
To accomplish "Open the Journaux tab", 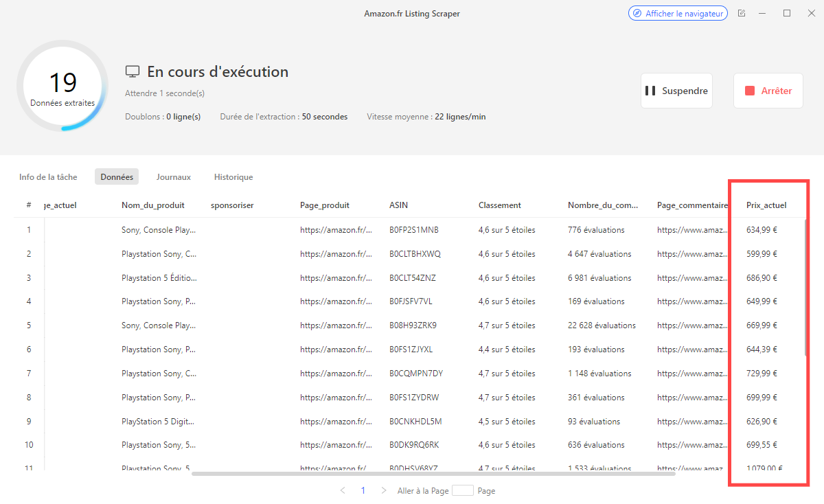I will (173, 177).
